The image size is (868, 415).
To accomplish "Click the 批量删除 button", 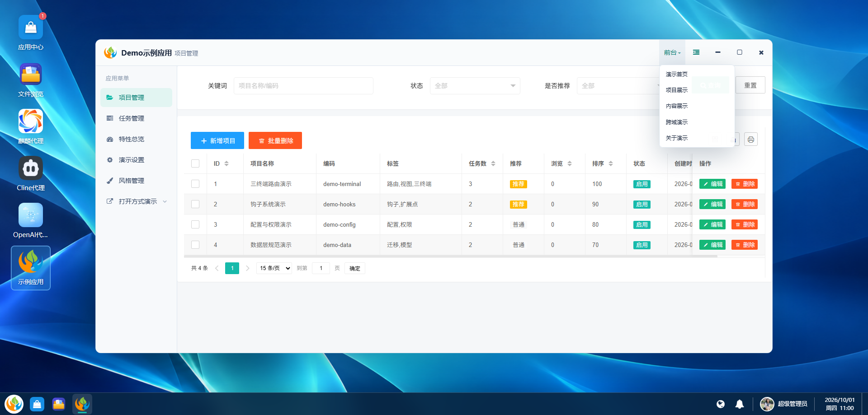I will tap(275, 140).
